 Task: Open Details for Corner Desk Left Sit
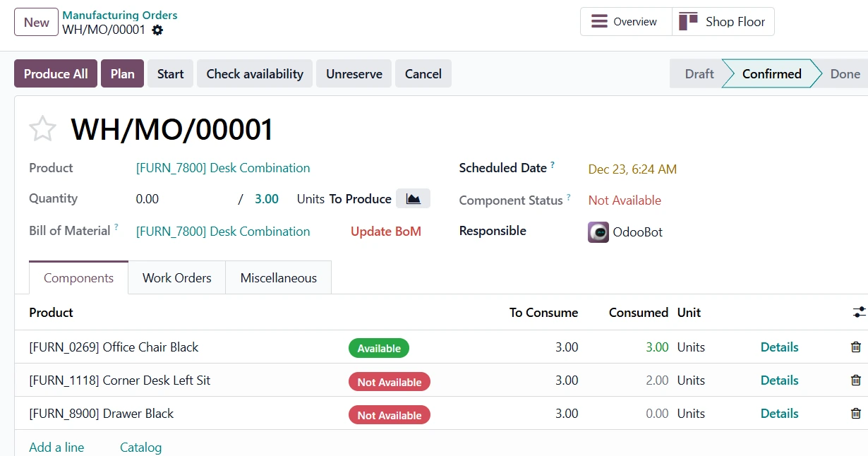[x=779, y=380]
